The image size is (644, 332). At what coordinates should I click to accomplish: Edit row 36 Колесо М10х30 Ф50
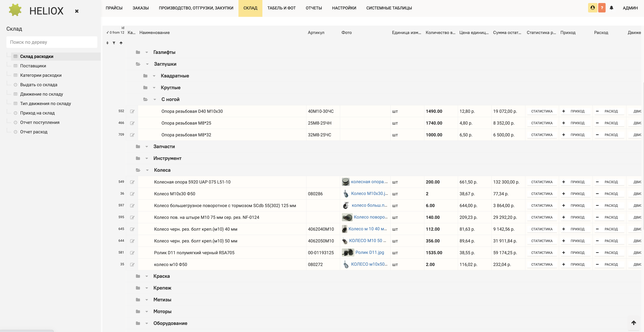pyautogui.click(x=132, y=194)
